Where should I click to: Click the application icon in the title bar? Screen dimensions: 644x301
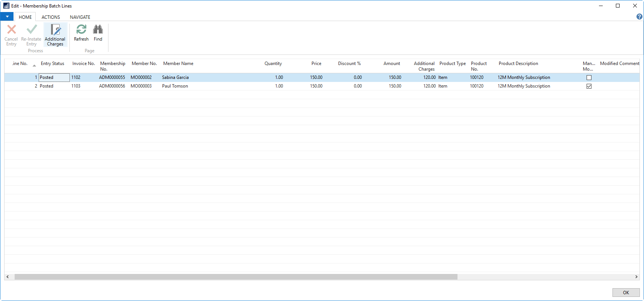tap(6, 6)
